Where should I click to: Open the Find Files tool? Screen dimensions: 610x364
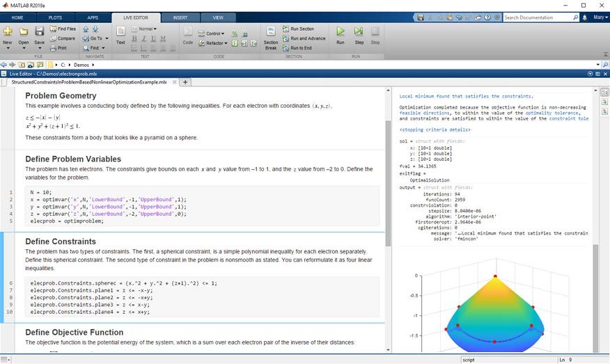coord(63,29)
